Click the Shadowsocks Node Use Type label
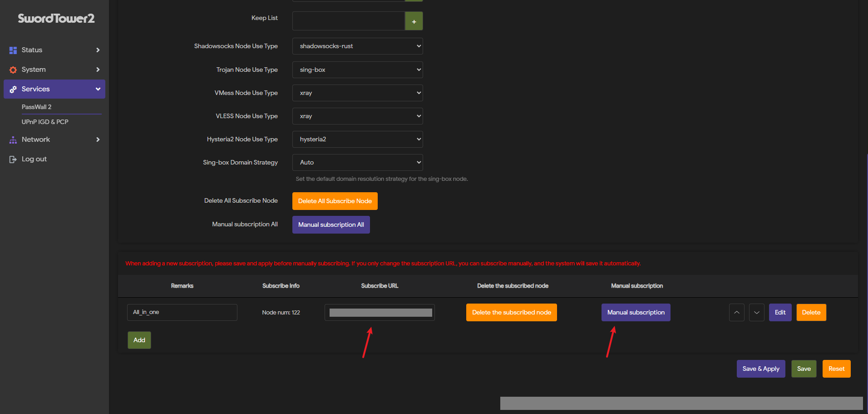868x414 pixels. (236, 46)
